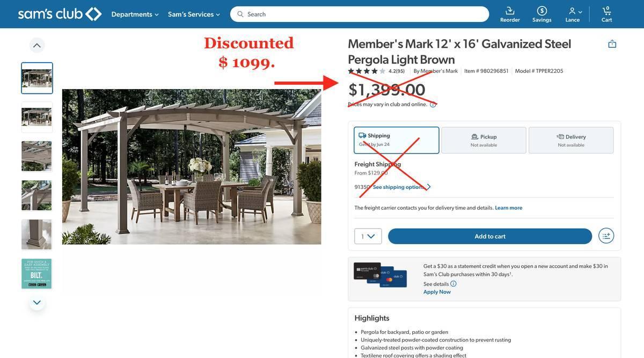The height and width of the screenshot is (358, 644).
Task: Click the Apply Now link
Action: click(437, 292)
